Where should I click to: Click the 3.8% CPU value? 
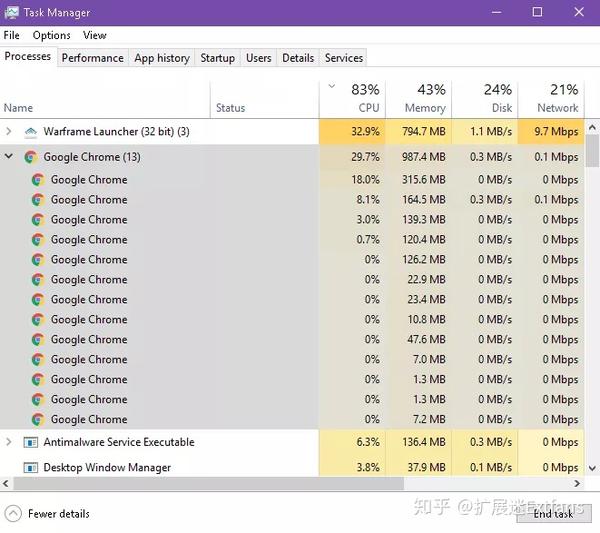[368, 468]
